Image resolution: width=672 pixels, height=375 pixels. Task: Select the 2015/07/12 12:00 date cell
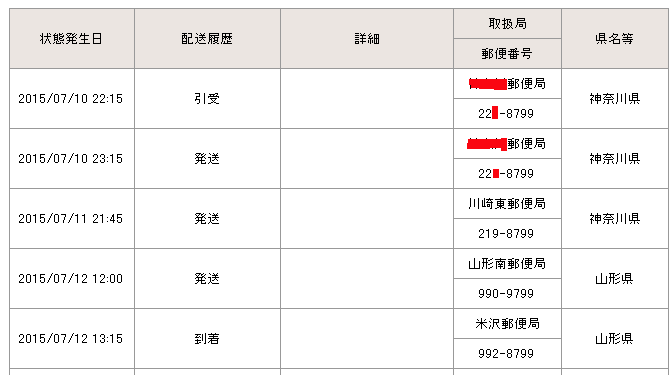pos(72,279)
